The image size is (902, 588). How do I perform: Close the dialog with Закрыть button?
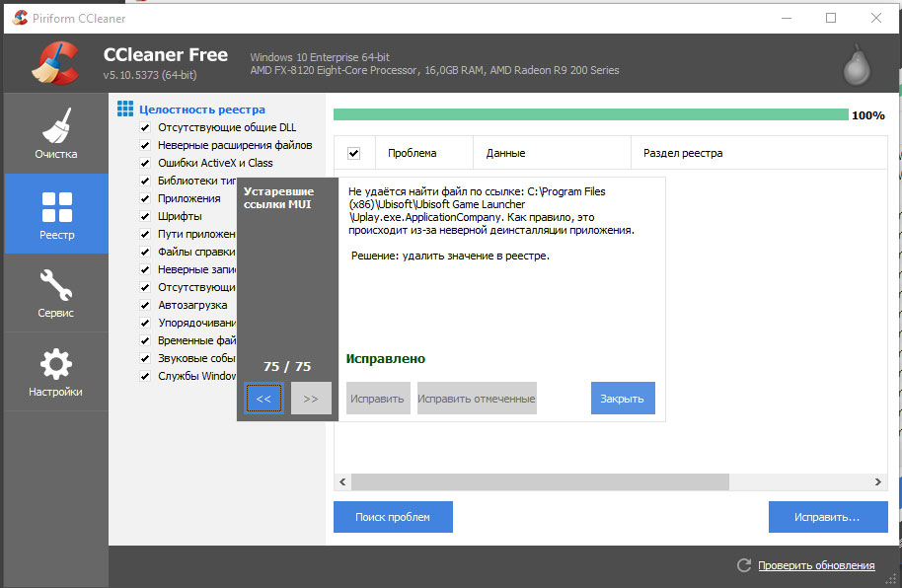click(x=623, y=399)
